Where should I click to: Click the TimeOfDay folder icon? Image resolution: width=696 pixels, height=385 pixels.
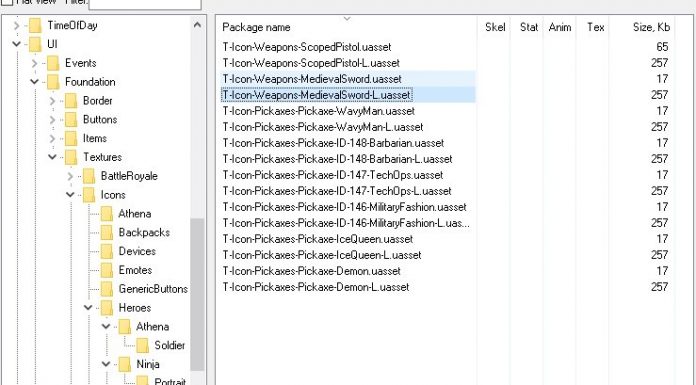click(x=35, y=25)
